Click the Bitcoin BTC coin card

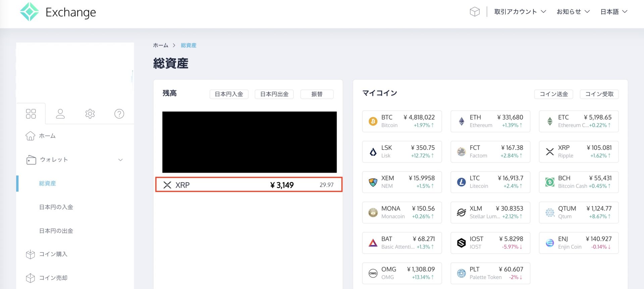click(402, 121)
